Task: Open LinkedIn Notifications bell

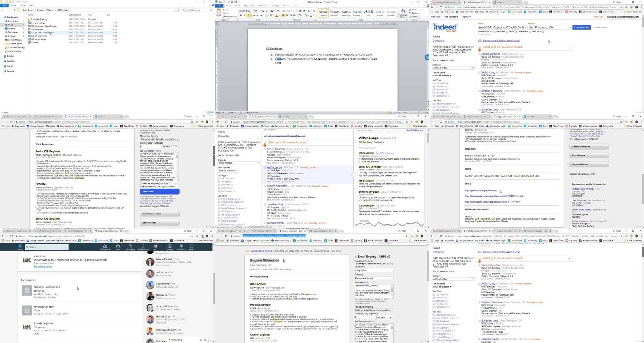Action: click(x=143, y=247)
